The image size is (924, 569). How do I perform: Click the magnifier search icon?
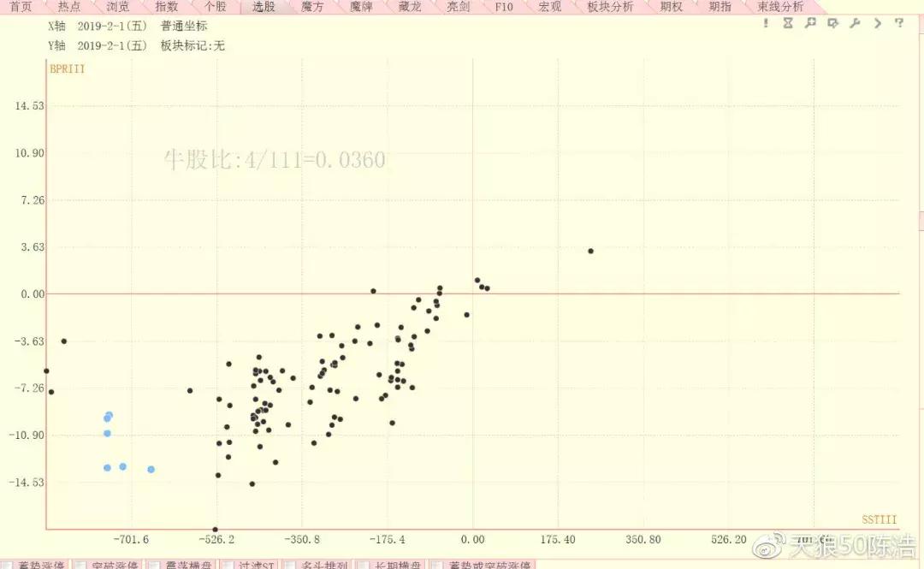[810, 23]
